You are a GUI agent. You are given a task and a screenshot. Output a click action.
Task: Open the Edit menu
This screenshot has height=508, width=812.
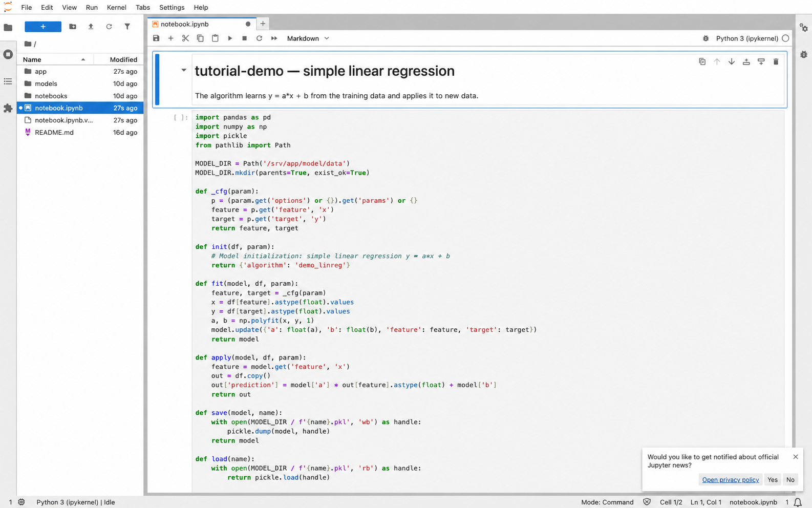[x=47, y=7]
